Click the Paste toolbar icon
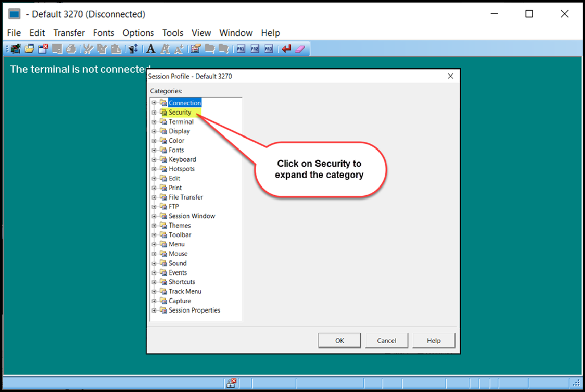Screen dimensions: 585x392 click(116, 48)
